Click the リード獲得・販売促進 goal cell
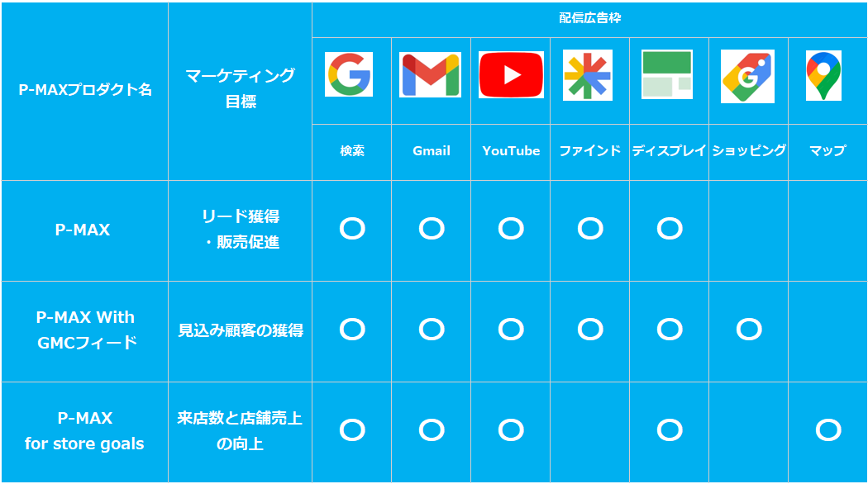 (x=240, y=229)
